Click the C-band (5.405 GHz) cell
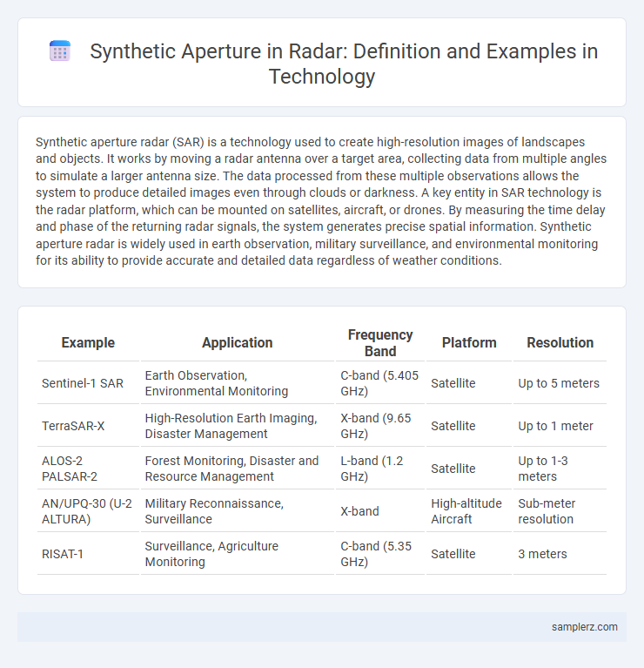644x668 pixels. 380,383
